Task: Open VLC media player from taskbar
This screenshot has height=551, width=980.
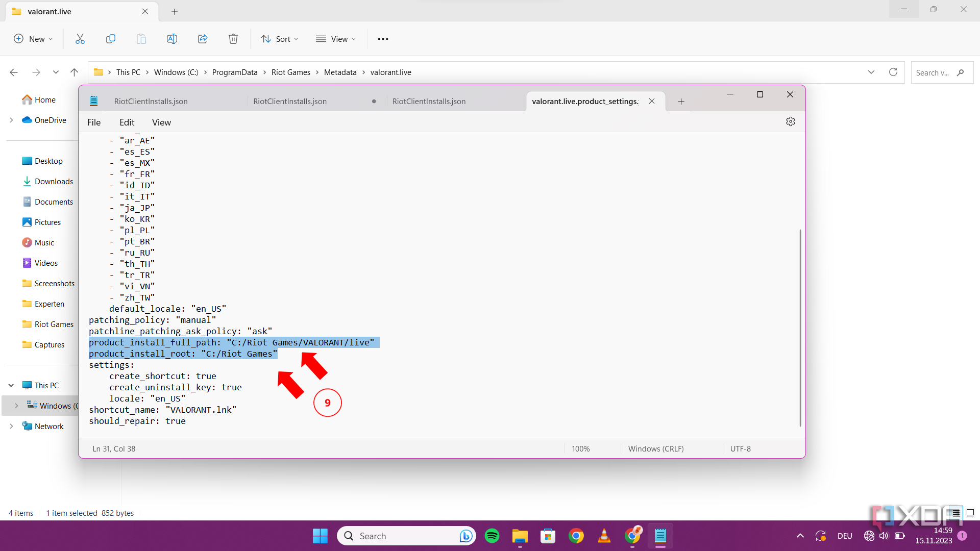Action: (604, 536)
